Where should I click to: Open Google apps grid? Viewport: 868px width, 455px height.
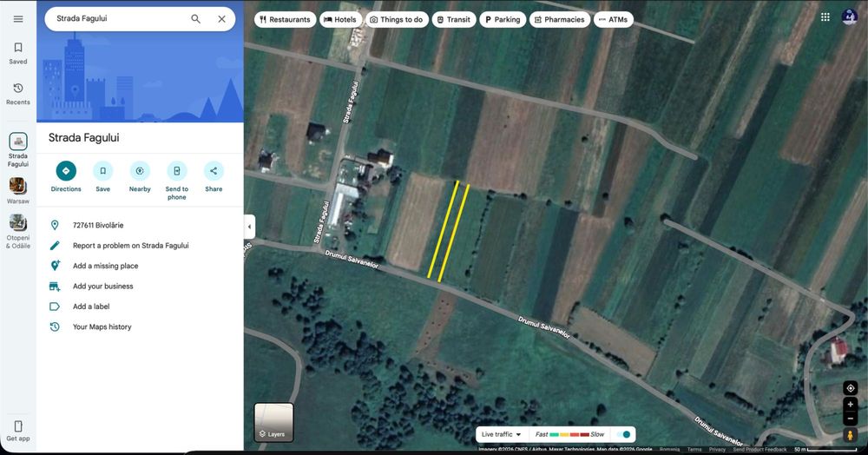pyautogui.click(x=825, y=17)
